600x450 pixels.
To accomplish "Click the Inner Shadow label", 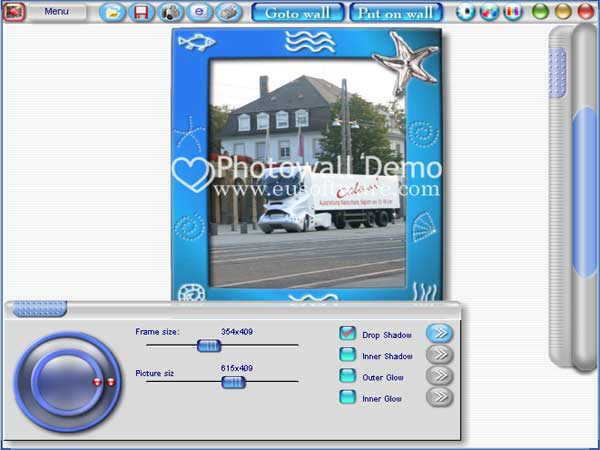I will click(x=387, y=356).
